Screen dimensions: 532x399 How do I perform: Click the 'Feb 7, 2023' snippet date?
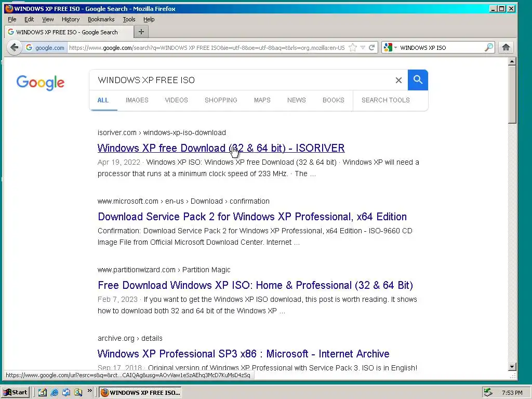tap(117, 299)
